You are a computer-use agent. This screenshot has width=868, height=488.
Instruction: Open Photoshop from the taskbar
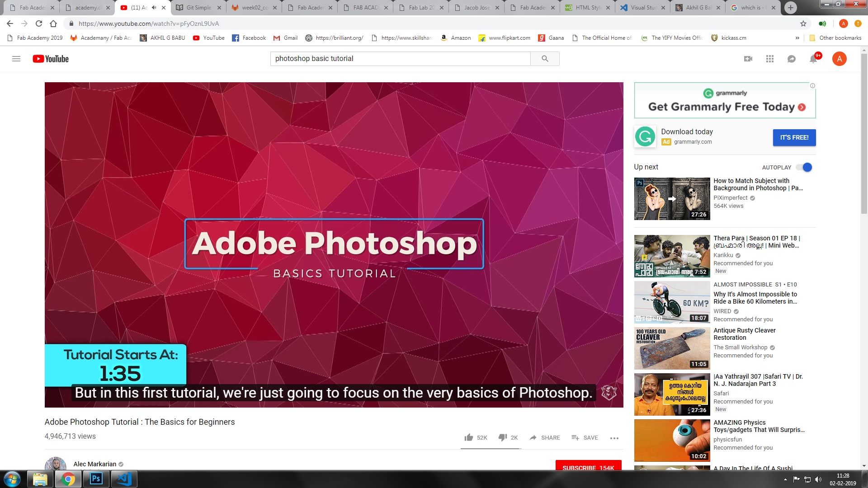coord(96,479)
